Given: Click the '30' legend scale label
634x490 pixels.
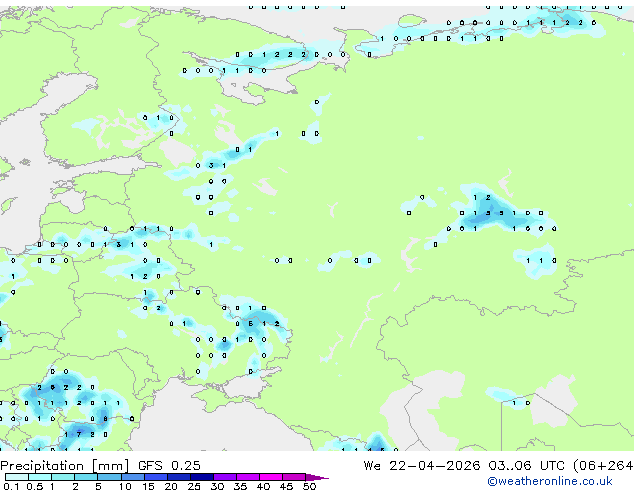Looking at the screenshot, I should (x=218, y=486).
